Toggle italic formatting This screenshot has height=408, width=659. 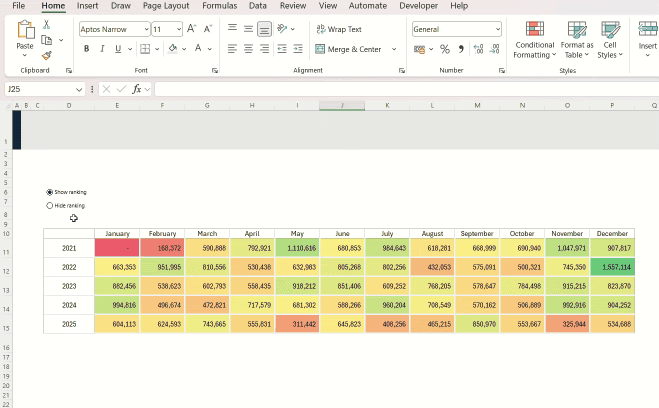coord(102,49)
